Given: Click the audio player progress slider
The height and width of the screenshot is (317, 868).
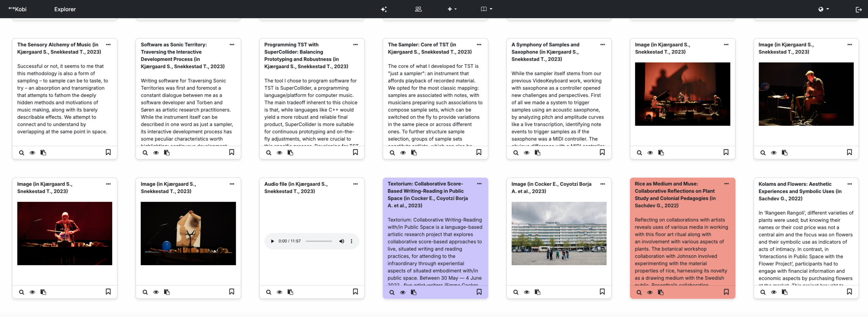Looking at the screenshot, I should point(319,241).
